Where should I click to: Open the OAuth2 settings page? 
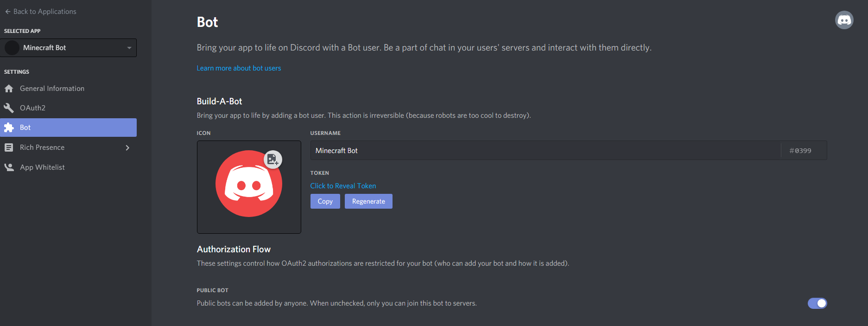point(32,108)
